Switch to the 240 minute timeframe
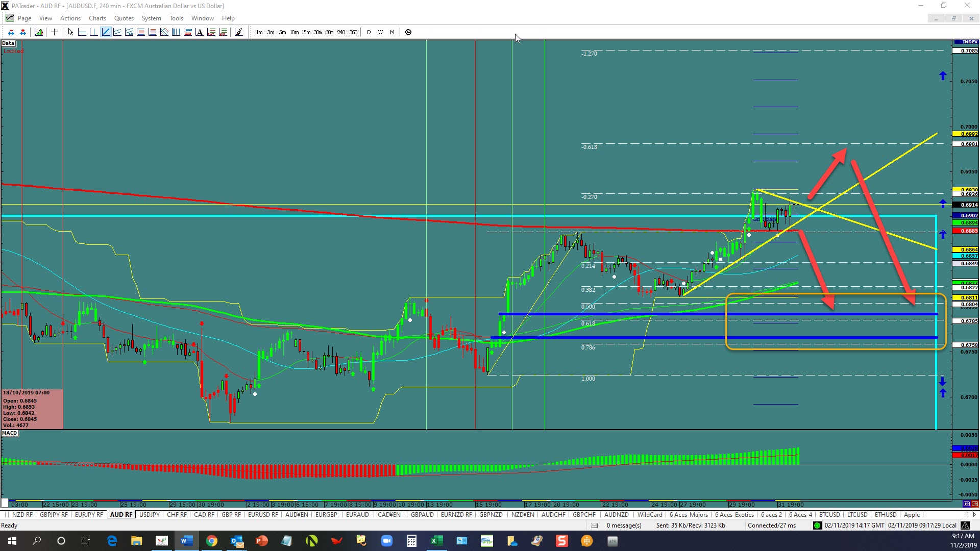Image resolution: width=980 pixels, height=551 pixels. tap(341, 32)
